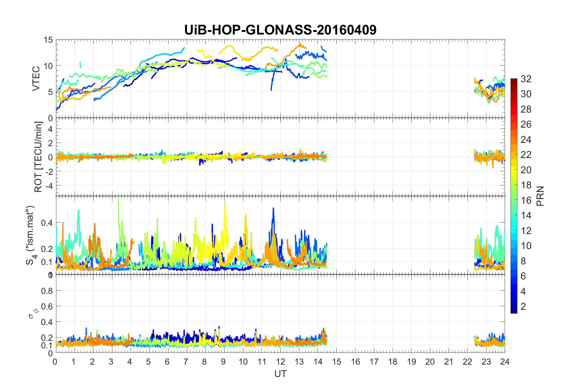
Task: Click x-axis tick label 24
Action: pos(505,362)
